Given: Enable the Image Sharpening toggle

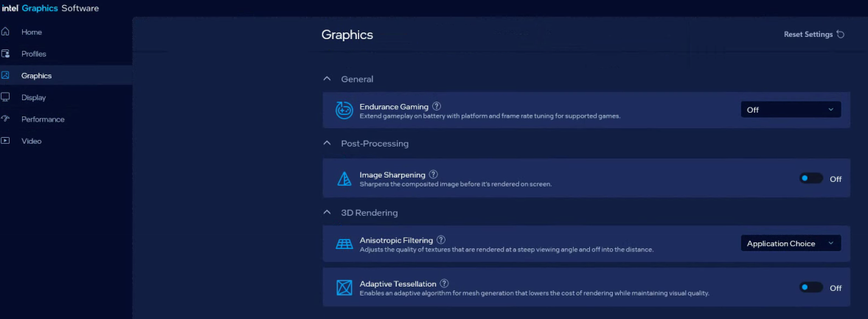Looking at the screenshot, I should [x=810, y=178].
